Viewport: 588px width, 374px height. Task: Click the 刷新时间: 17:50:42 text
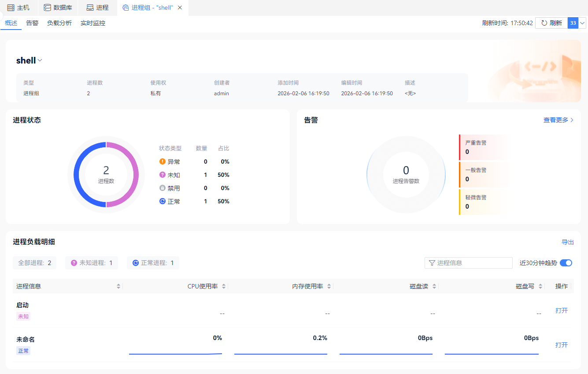507,23
